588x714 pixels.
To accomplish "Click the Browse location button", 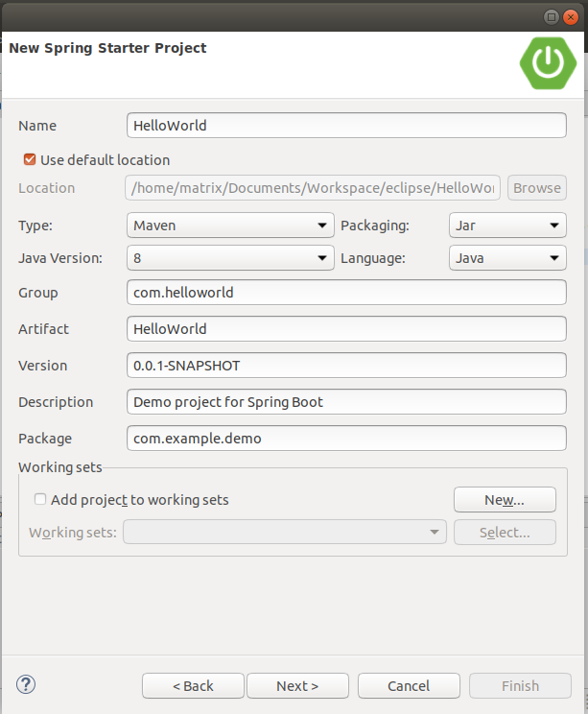I will tap(537, 187).
